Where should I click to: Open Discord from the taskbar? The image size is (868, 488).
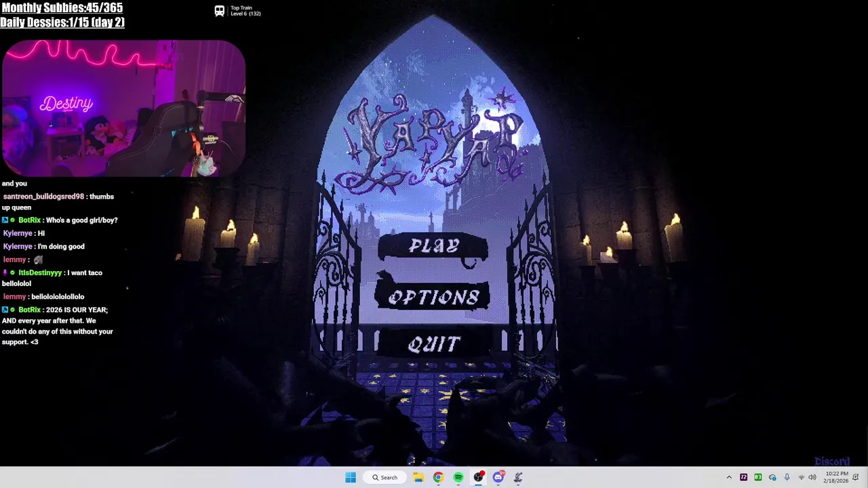tap(498, 477)
